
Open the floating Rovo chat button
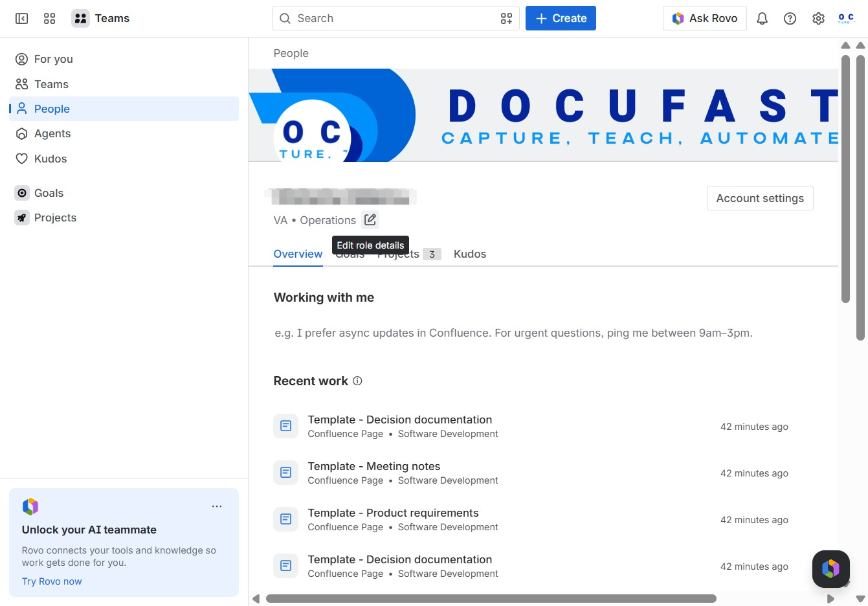click(x=830, y=569)
